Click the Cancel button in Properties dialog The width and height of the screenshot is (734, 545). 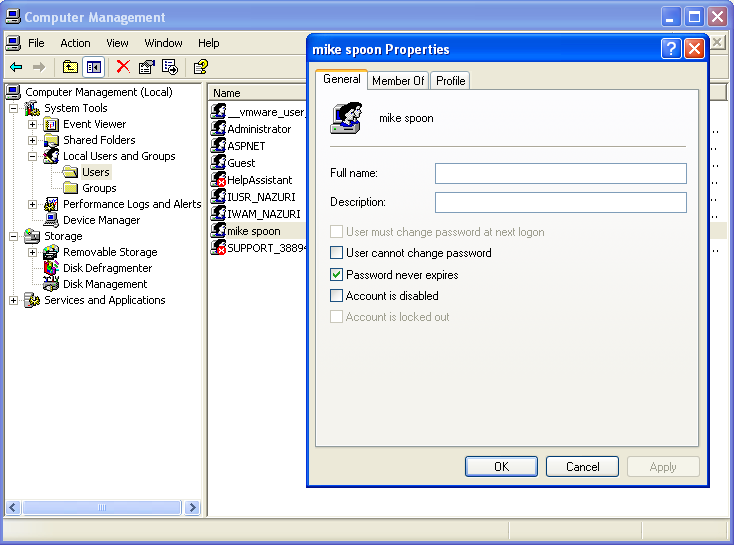pos(582,467)
